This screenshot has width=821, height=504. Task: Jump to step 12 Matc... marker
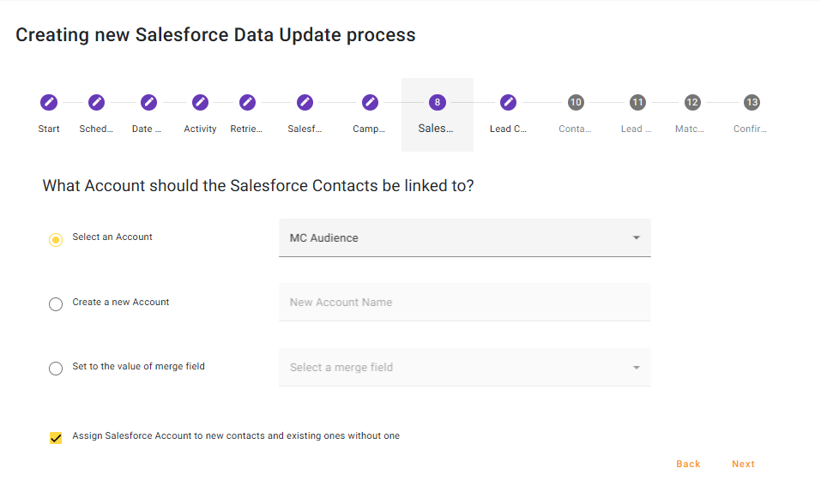coord(691,103)
